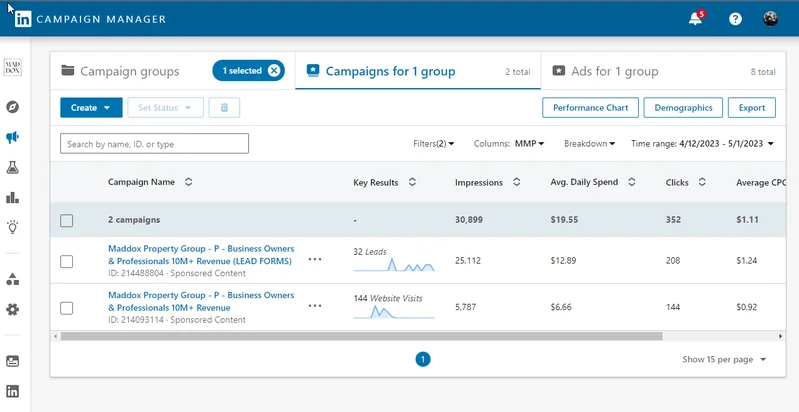This screenshot has height=412, width=799.
Task: Open the gear Account settings icon in sidebar
Action: (x=12, y=309)
